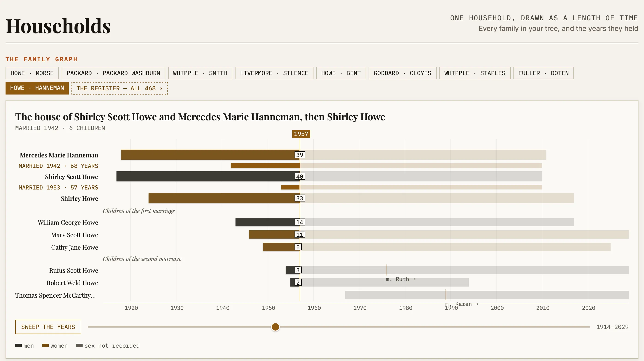644x361 pixels.
Task: Select FULLER · DOTEN family tab
Action: [x=543, y=73]
